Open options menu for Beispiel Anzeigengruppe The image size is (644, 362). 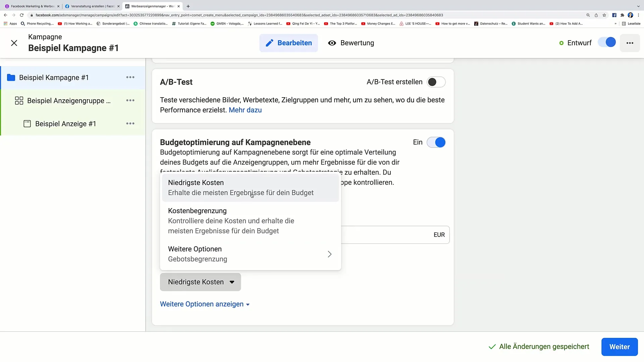(x=130, y=101)
